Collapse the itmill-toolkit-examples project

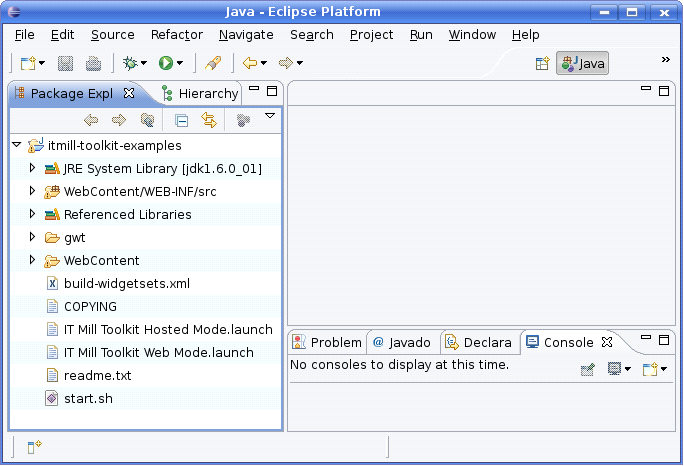click(17, 144)
